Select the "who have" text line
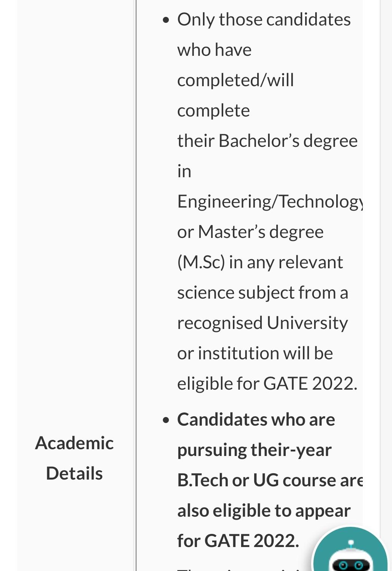Viewport: 392px width, 571px height. click(214, 50)
